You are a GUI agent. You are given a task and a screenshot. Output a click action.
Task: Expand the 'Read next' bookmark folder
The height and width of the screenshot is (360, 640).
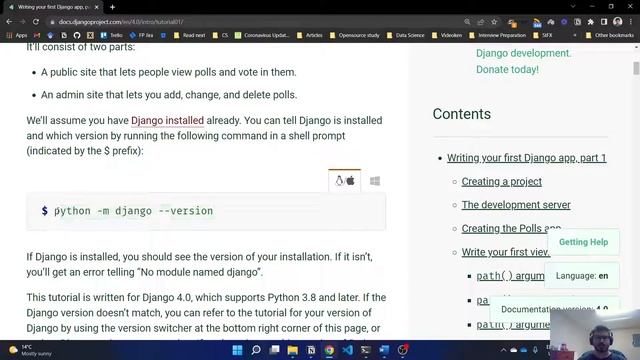tap(189, 36)
